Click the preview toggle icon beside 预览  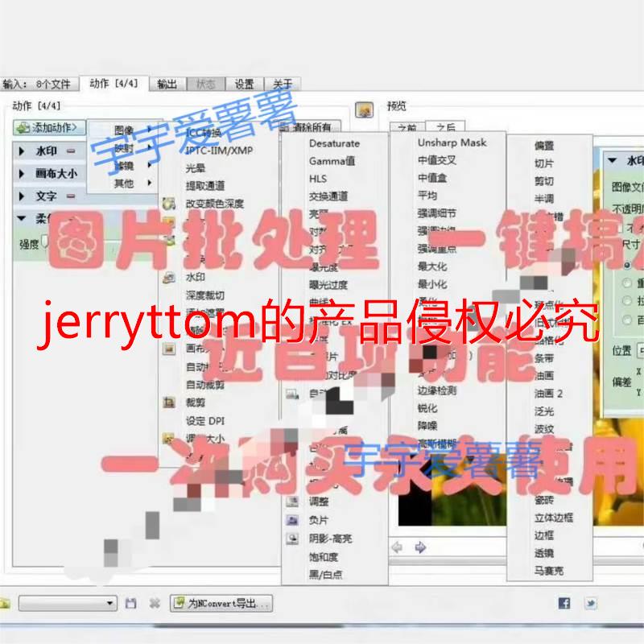point(364,109)
